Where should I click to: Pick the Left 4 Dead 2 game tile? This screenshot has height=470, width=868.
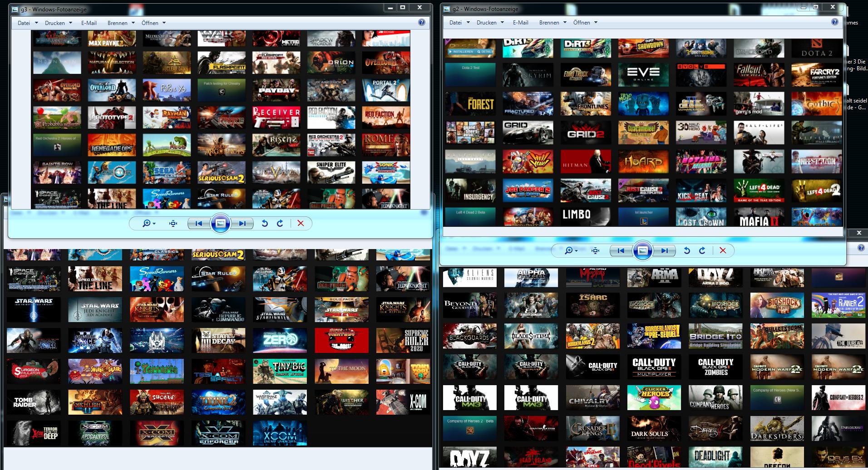(x=816, y=191)
